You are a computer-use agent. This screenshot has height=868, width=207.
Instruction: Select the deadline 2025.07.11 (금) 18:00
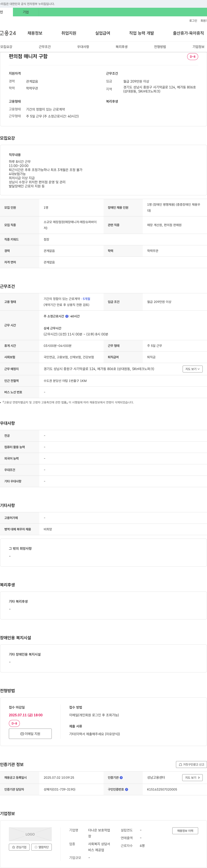pos(26,715)
